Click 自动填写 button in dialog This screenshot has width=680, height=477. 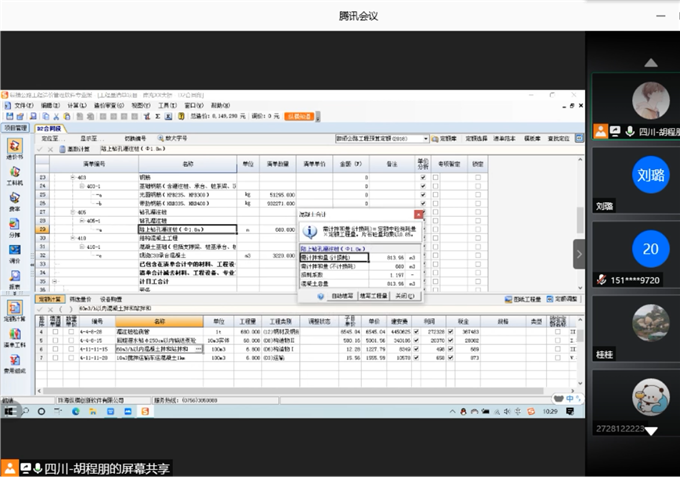point(342,296)
